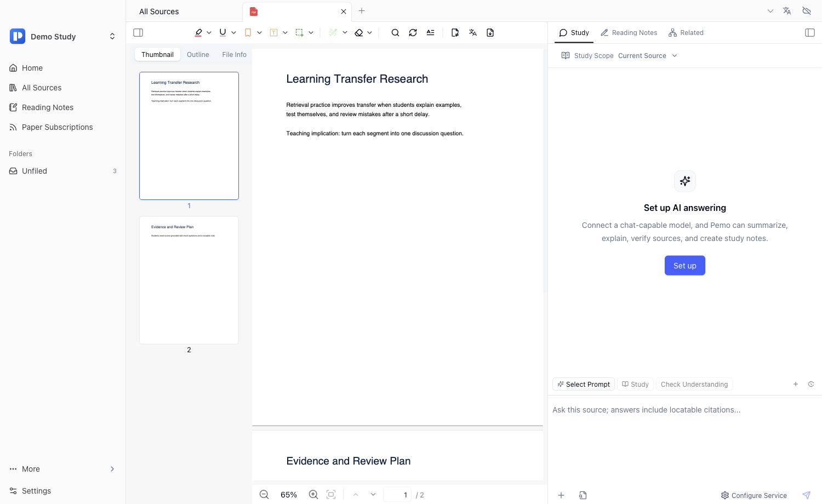Select the All Sources top tab
Screen dimensions: 822x504
click(159, 12)
